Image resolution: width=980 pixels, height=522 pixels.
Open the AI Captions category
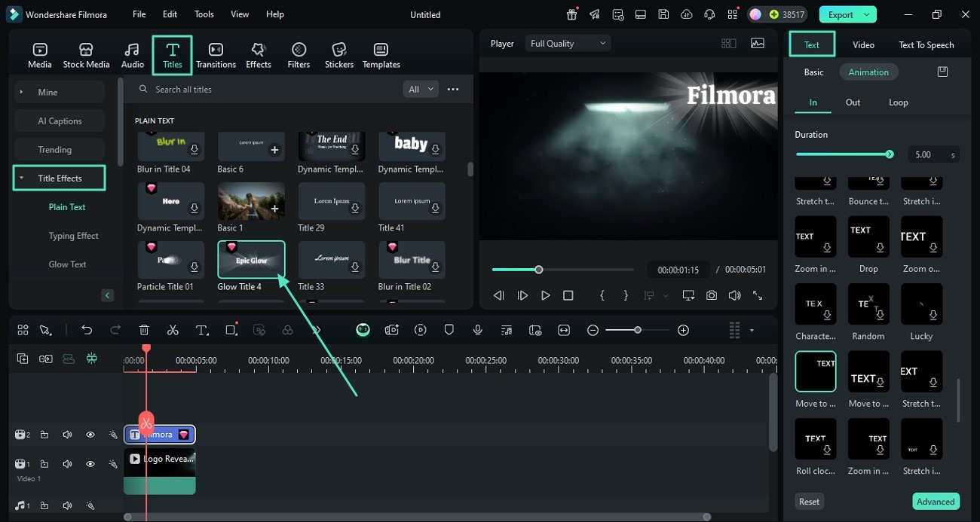(x=60, y=121)
